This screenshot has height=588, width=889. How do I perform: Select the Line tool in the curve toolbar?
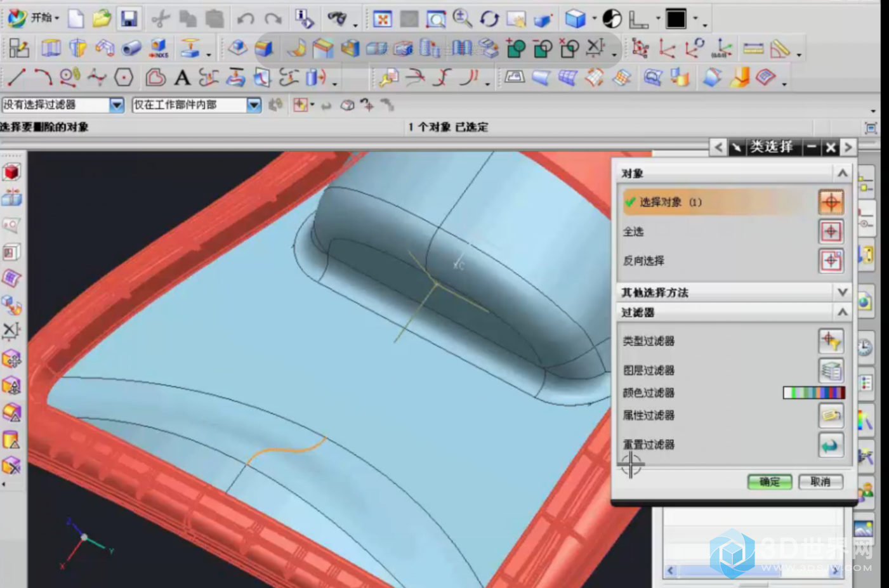16,77
